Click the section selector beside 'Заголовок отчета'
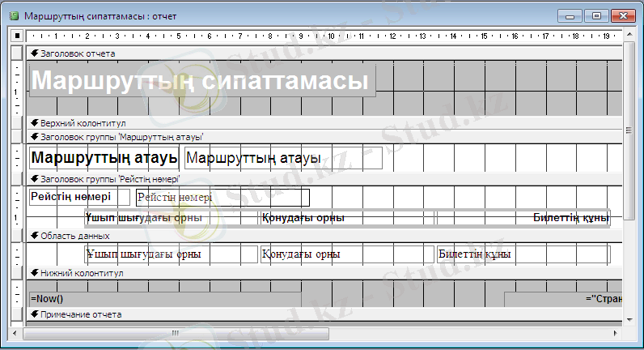The height and width of the screenshot is (350, 644). pos(17,53)
